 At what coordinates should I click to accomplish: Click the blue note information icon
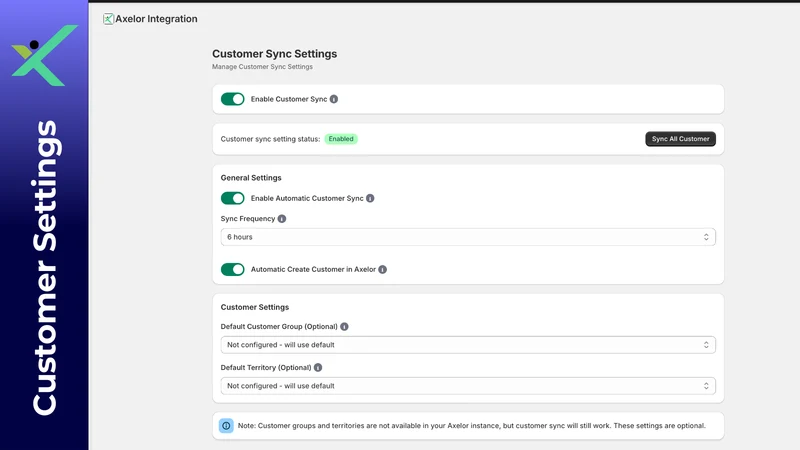[x=226, y=426]
